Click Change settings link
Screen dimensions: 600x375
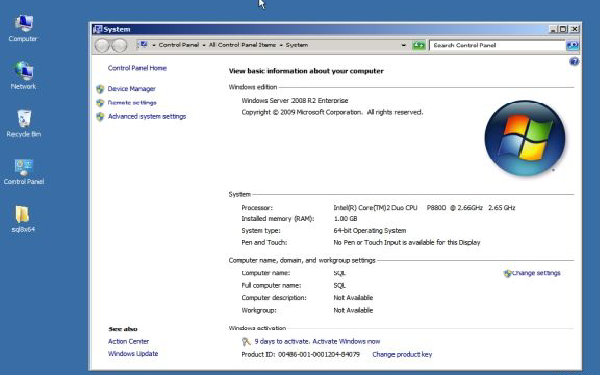click(x=536, y=273)
